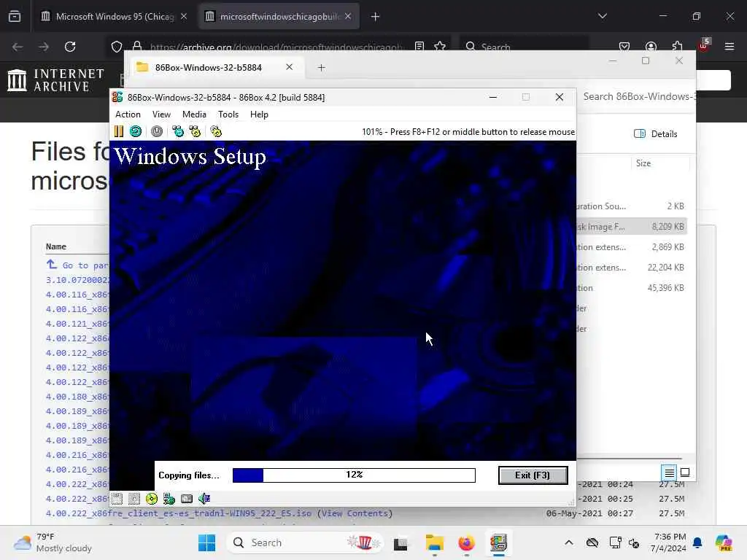Open the Action menu in 86Box

[128, 114]
